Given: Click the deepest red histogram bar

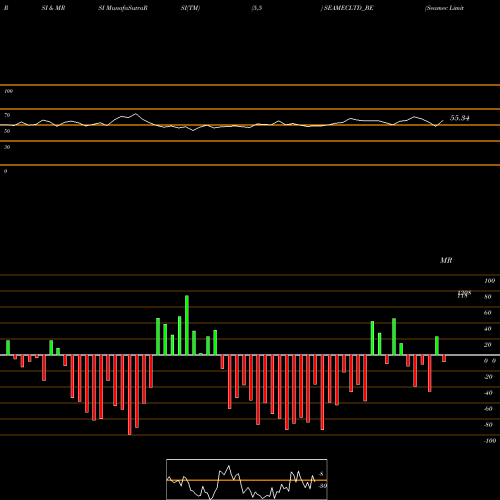Looking at the screenshot, I should (x=130, y=395).
